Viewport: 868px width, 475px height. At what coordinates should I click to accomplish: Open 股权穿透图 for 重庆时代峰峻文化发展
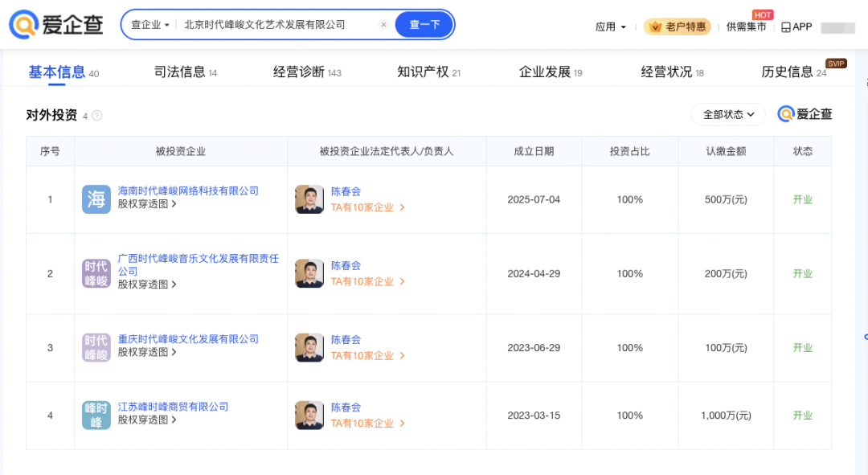pyautogui.click(x=147, y=352)
